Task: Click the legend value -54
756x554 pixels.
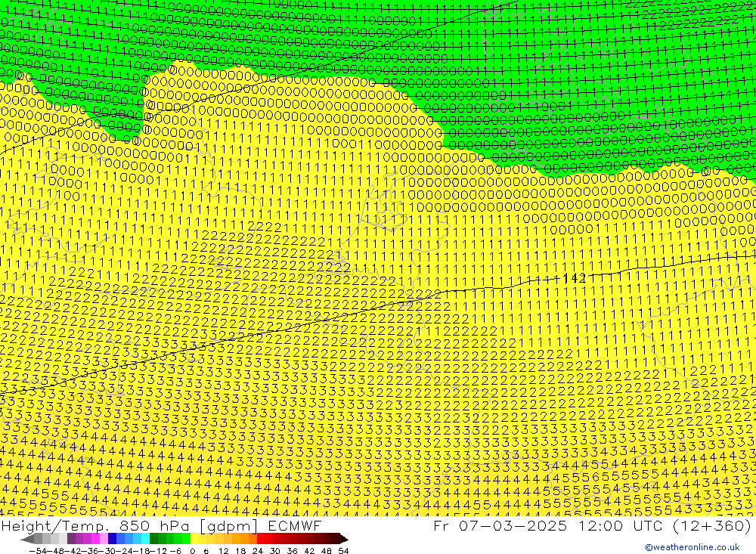Action: 38,551
